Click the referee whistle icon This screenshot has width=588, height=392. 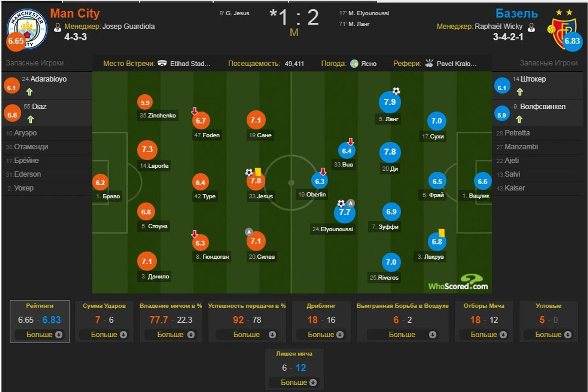(x=429, y=63)
